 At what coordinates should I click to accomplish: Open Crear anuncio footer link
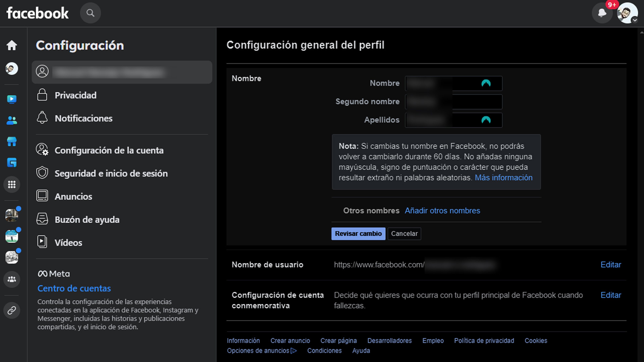[290, 341]
